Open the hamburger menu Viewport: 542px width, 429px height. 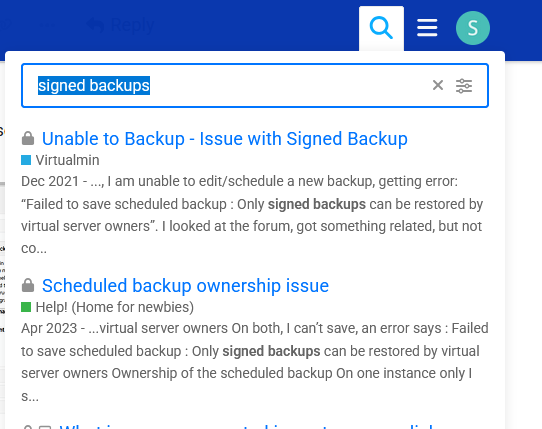tap(427, 28)
